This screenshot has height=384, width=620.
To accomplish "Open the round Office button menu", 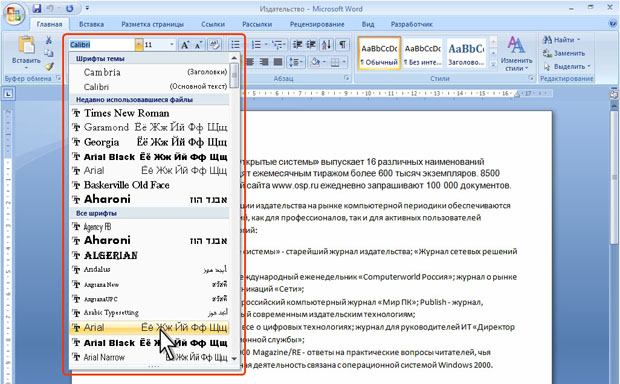I will [14, 15].
